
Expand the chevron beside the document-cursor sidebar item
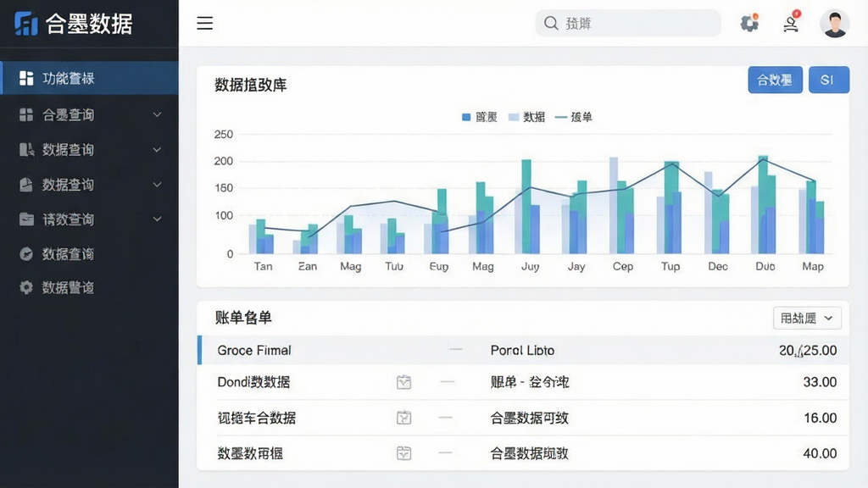pyautogui.click(x=157, y=149)
